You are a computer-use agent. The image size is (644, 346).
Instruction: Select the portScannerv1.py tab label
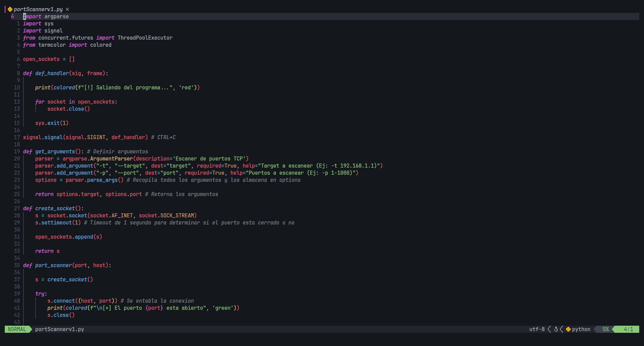[x=38, y=9]
